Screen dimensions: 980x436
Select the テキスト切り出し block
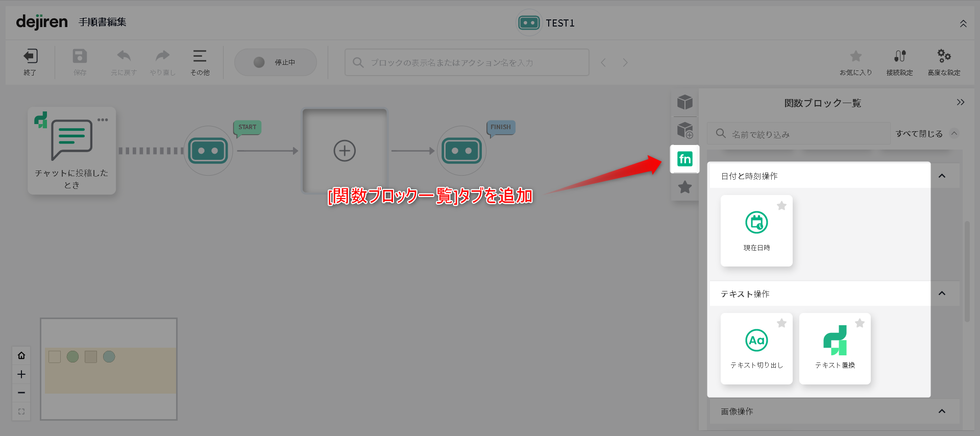click(x=756, y=349)
